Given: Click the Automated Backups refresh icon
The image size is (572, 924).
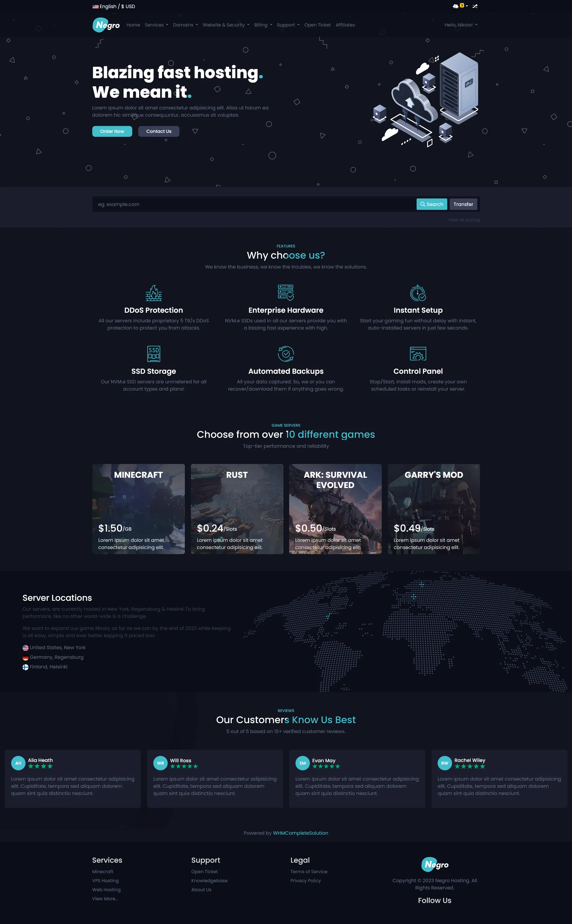Looking at the screenshot, I should pos(286,354).
